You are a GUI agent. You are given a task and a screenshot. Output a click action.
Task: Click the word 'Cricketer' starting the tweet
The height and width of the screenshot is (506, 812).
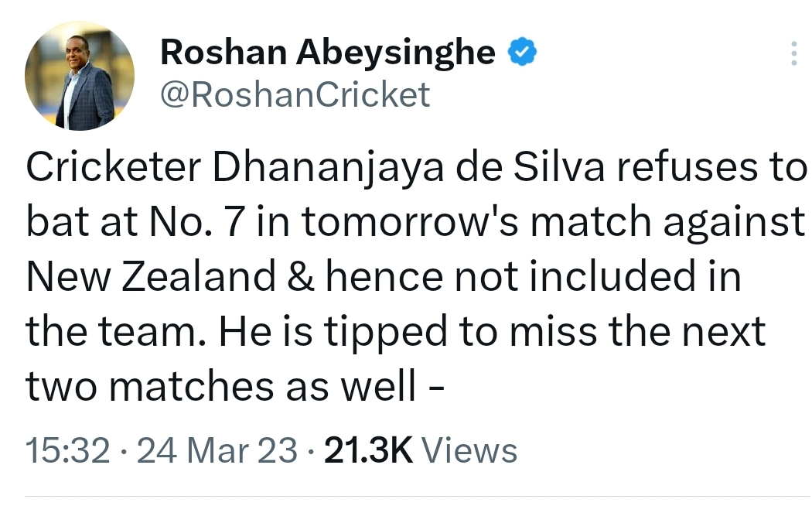click(x=114, y=168)
